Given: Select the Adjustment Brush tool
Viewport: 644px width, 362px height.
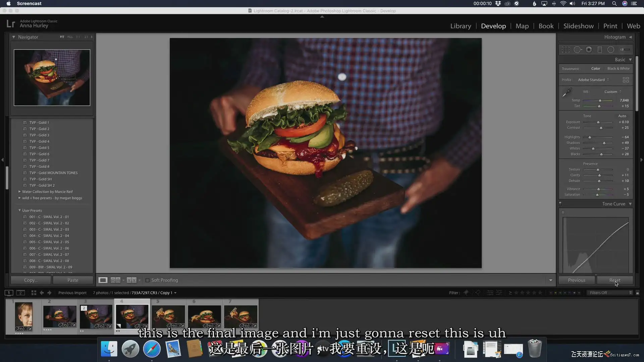Looking at the screenshot, I should point(625,50).
